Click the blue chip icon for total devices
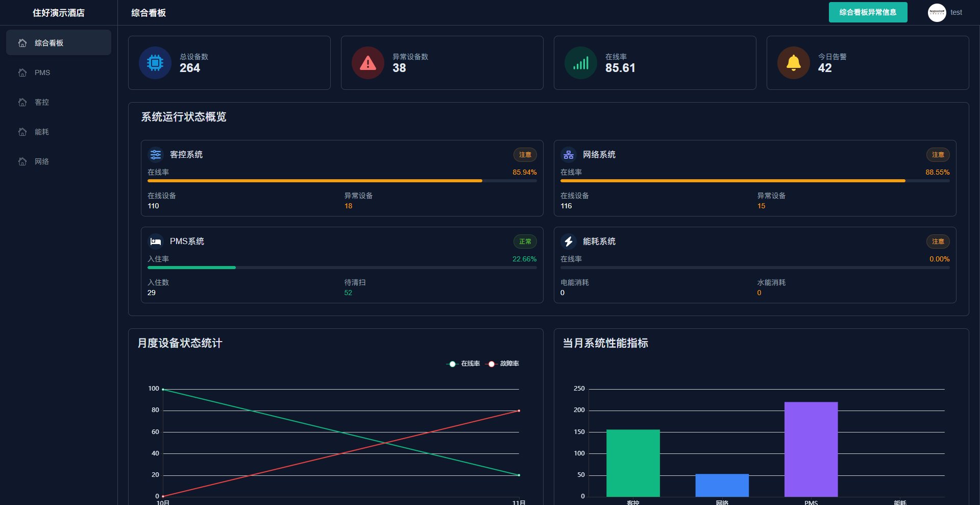Image resolution: width=980 pixels, height=505 pixels. click(x=155, y=63)
